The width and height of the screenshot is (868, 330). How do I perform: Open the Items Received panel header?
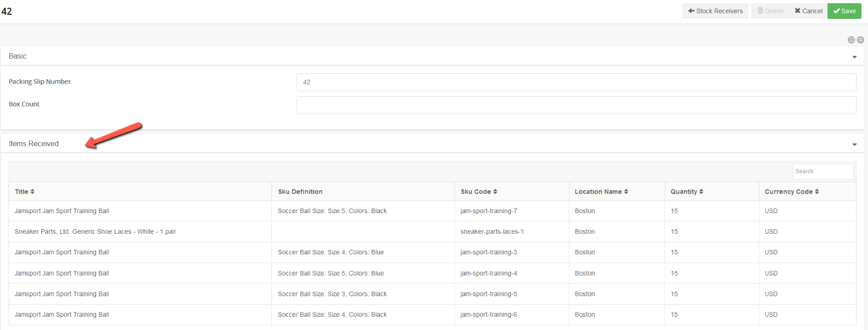pos(433,144)
